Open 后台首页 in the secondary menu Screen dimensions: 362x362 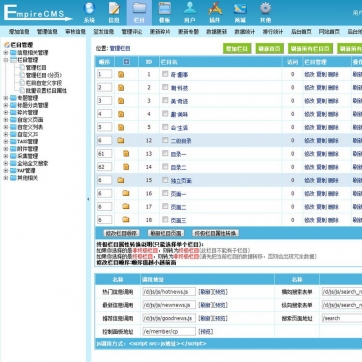(301, 32)
